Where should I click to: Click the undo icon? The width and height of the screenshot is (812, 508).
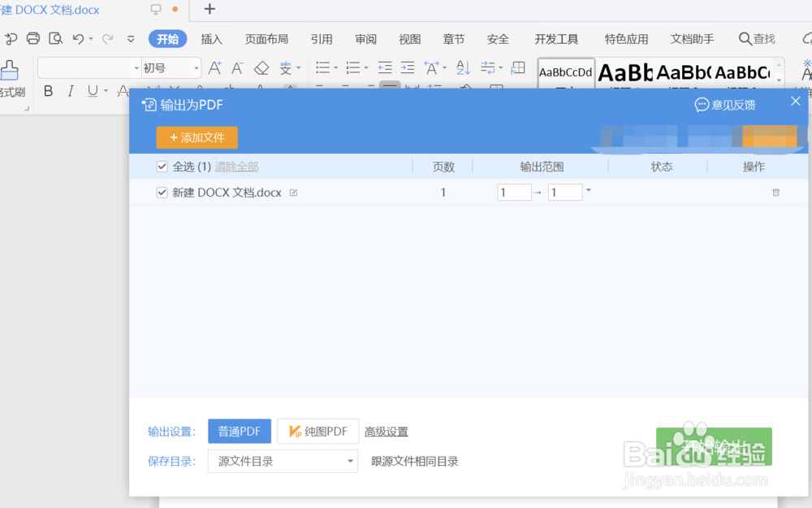pyautogui.click(x=77, y=38)
